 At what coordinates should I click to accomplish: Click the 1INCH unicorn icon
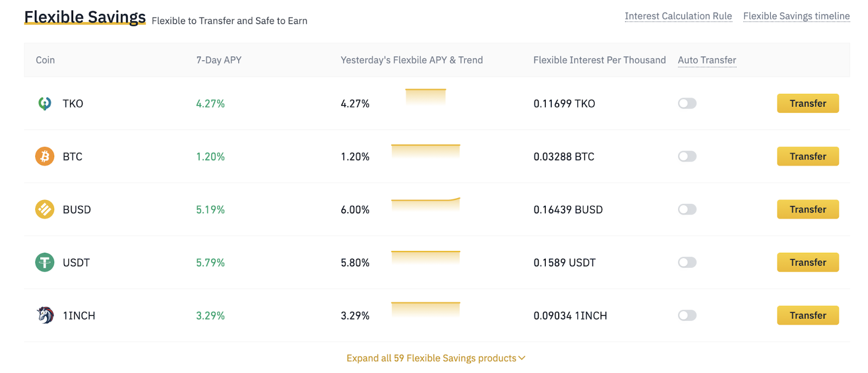(45, 315)
